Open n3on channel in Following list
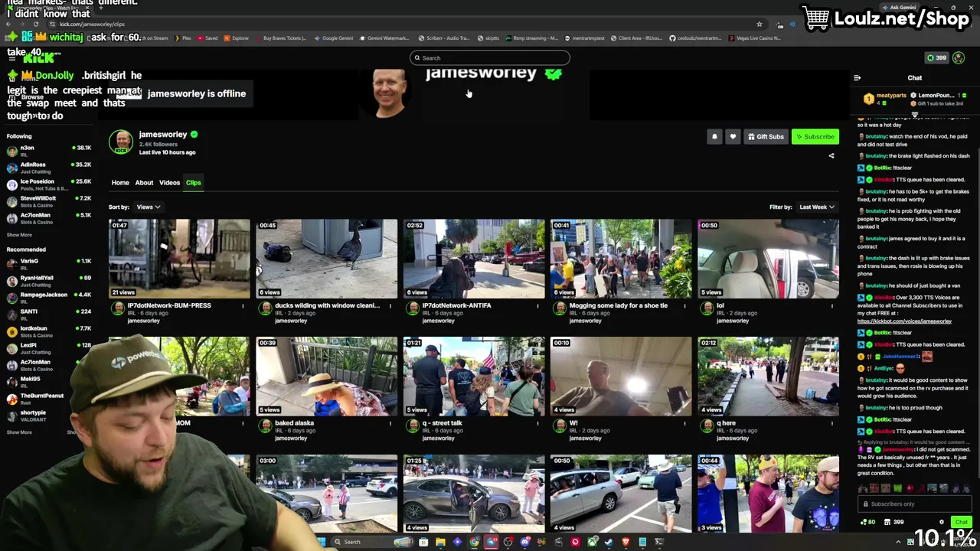 (48, 151)
